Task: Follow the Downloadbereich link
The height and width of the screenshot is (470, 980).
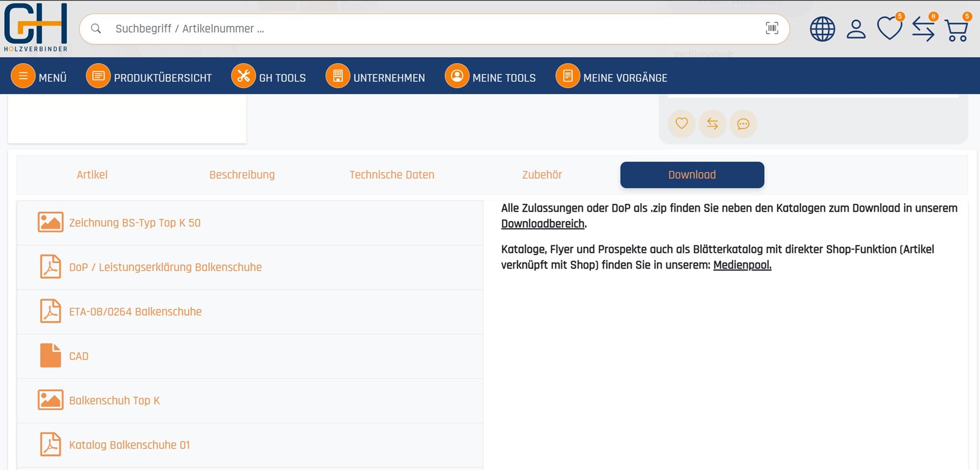Action: tap(542, 224)
